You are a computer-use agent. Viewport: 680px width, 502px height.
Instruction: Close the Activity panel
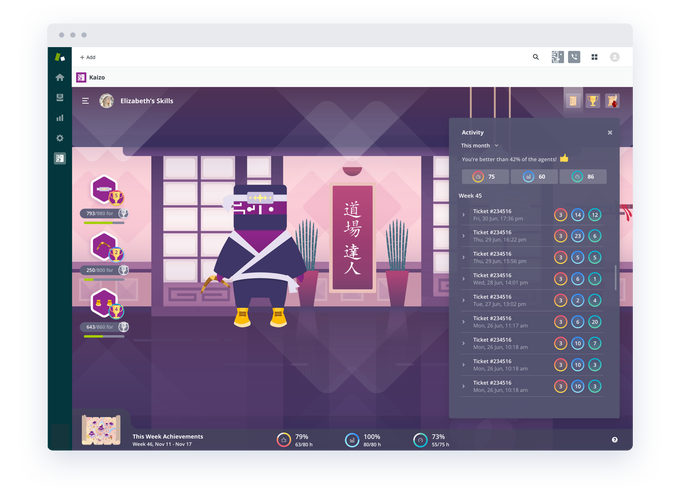pos(610,132)
